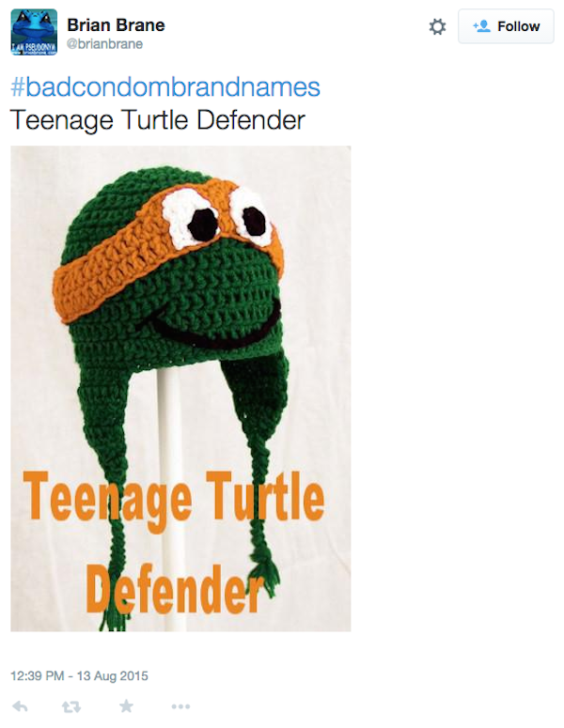The width and height of the screenshot is (564, 728).
Task: Open Brian Brane's blue avatar picture
Action: pyautogui.click(x=34, y=32)
